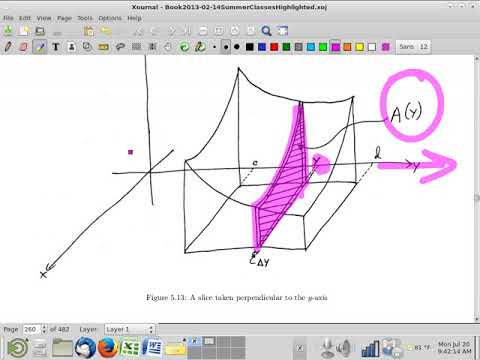Pick the red color swatch
Screen dimensions: 480x360
[274, 47]
